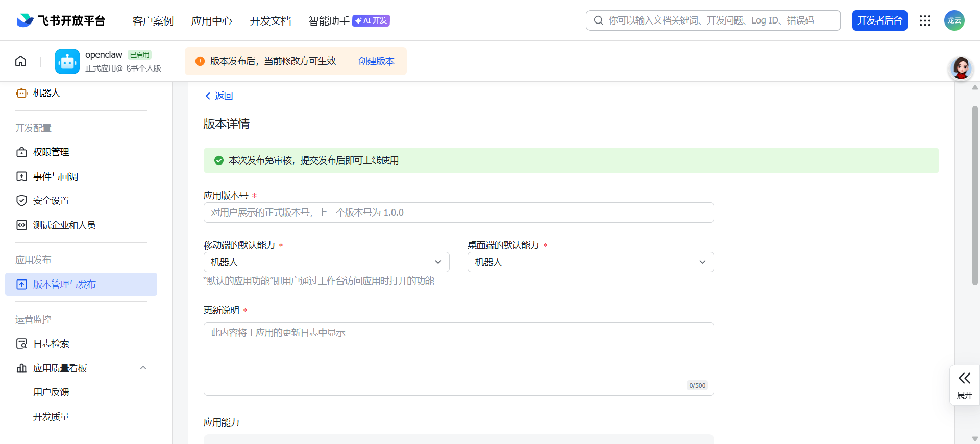This screenshot has width=980, height=444.
Task: Click the page's vertical scrollbar
Action: coord(974,194)
